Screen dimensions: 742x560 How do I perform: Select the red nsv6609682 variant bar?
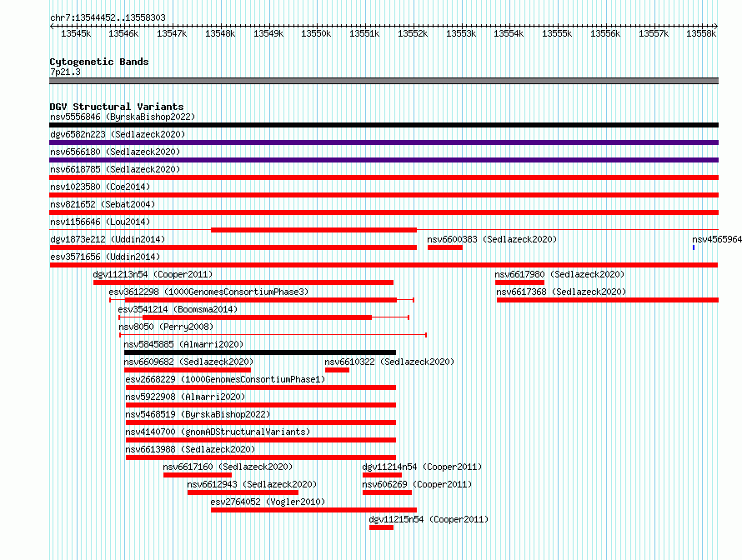188,370
